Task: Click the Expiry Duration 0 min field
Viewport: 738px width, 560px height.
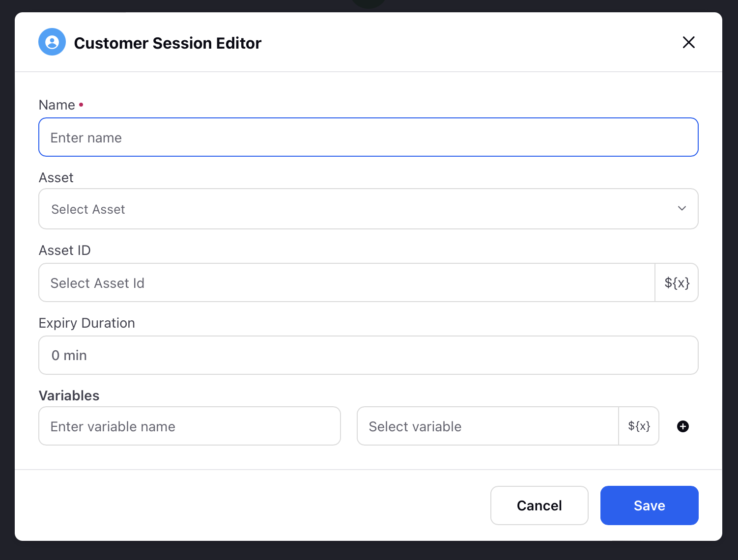Action: tap(369, 355)
